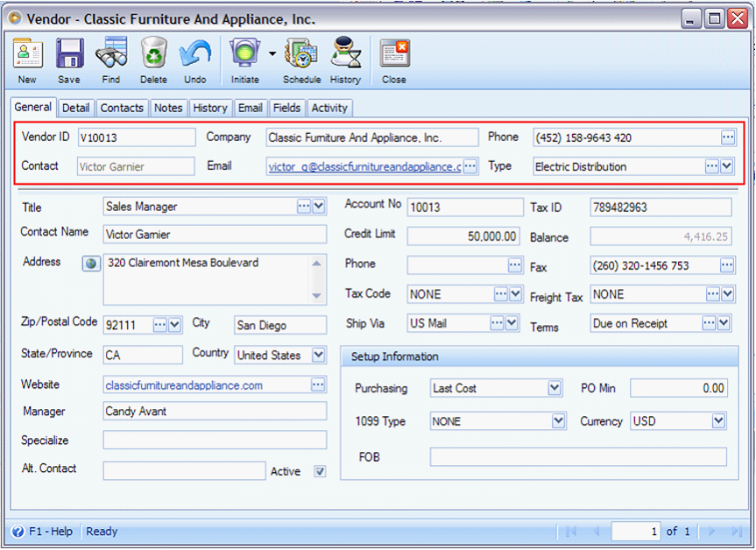Click the Vendor ID field V10013

(137, 137)
